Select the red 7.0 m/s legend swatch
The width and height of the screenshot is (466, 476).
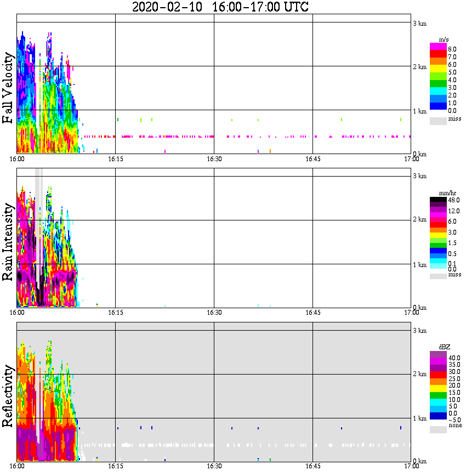pyautogui.click(x=438, y=54)
